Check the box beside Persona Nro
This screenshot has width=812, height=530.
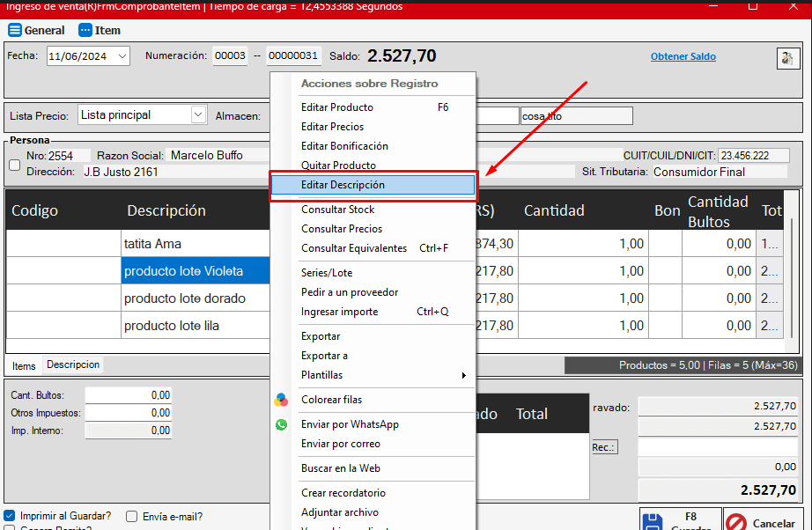pyautogui.click(x=14, y=165)
